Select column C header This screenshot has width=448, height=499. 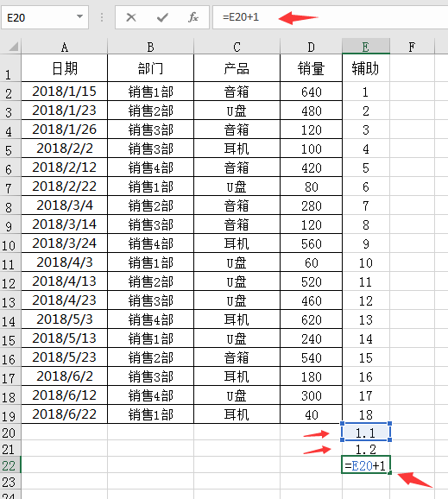click(237, 47)
